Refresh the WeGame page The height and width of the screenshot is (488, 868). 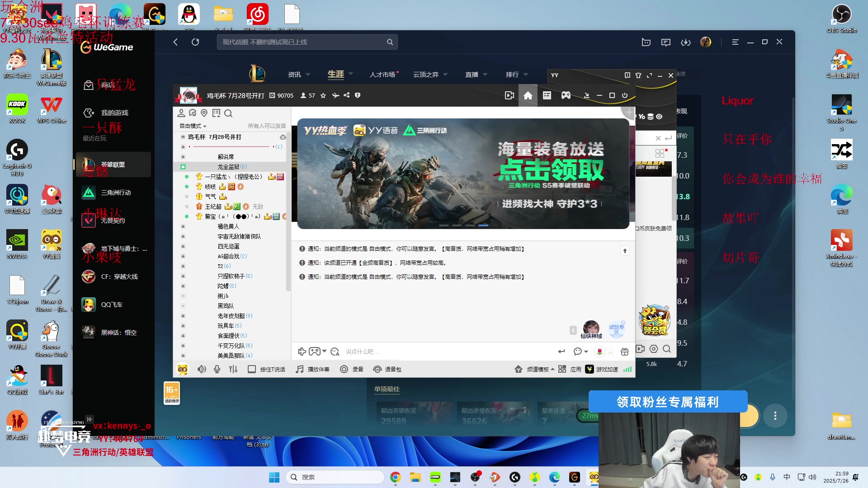tap(195, 42)
